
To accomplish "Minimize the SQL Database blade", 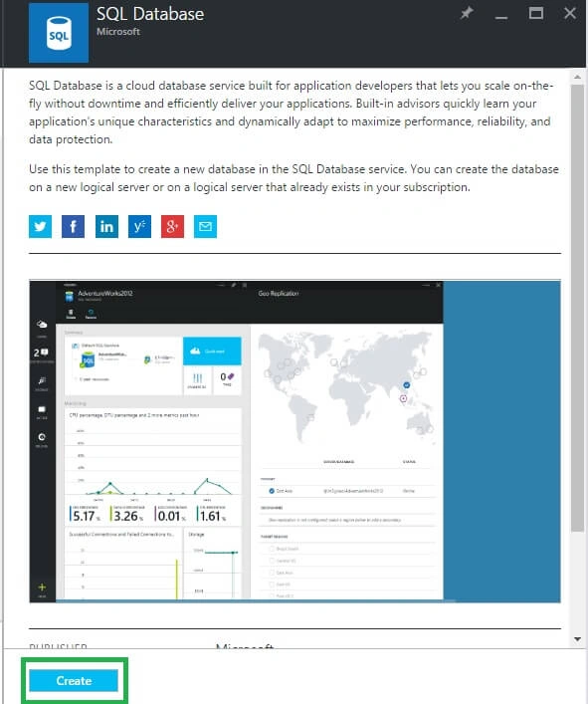I will (501, 17).
